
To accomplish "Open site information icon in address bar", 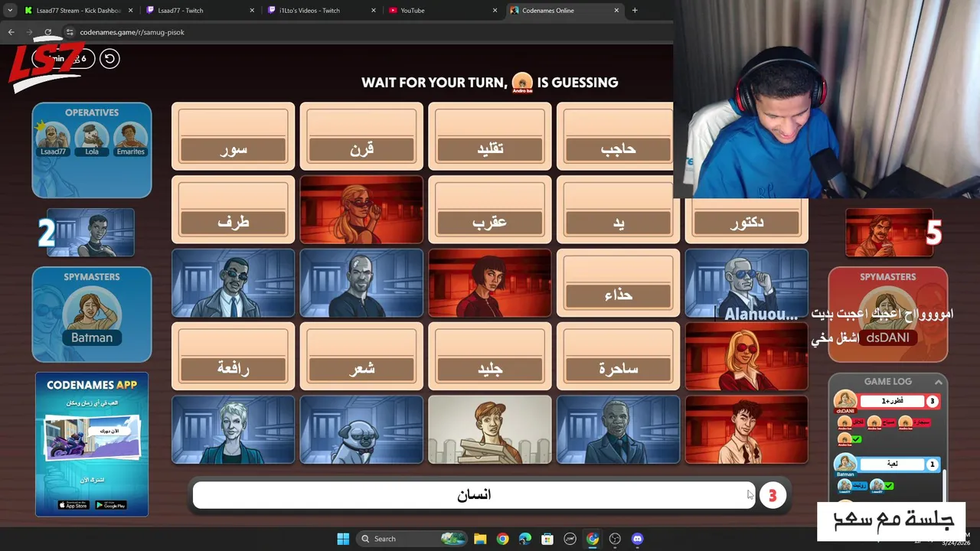I will click(x=69, y=32).
